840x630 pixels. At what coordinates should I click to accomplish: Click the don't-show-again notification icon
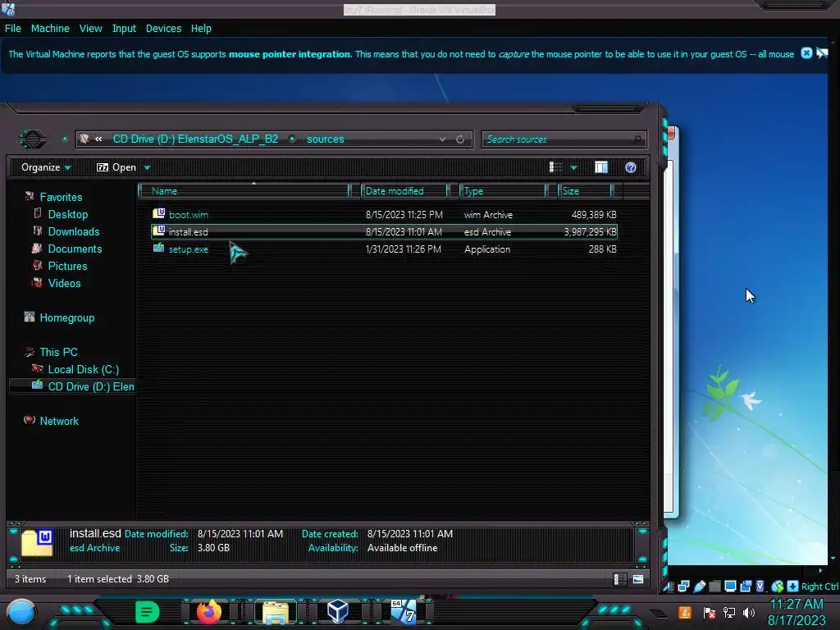coord(822,53)
